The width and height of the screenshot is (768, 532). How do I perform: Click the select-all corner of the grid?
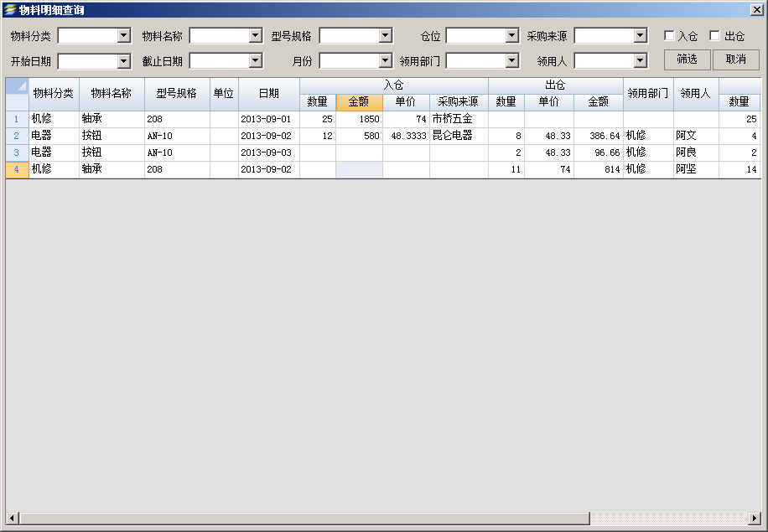click(x=17, y=86)
